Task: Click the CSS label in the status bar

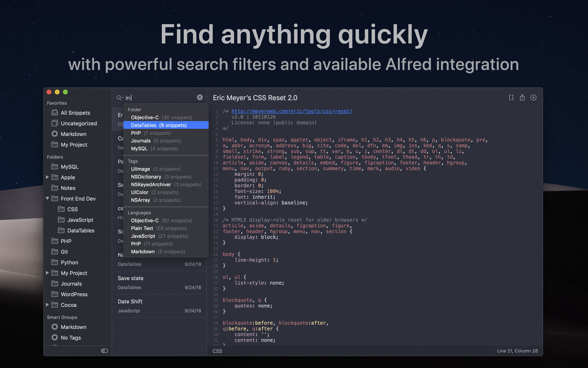Action: click(x=217, y=351)
